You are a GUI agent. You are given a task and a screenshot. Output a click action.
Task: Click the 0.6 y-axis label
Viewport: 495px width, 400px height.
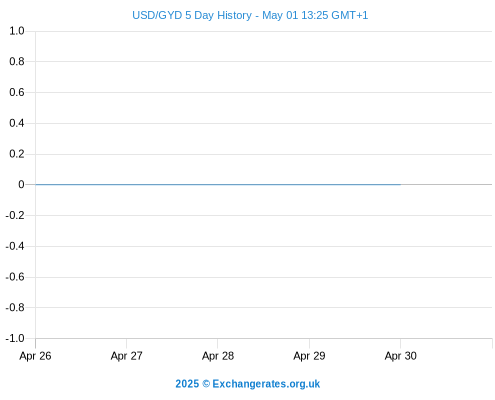tap(17, 92)
